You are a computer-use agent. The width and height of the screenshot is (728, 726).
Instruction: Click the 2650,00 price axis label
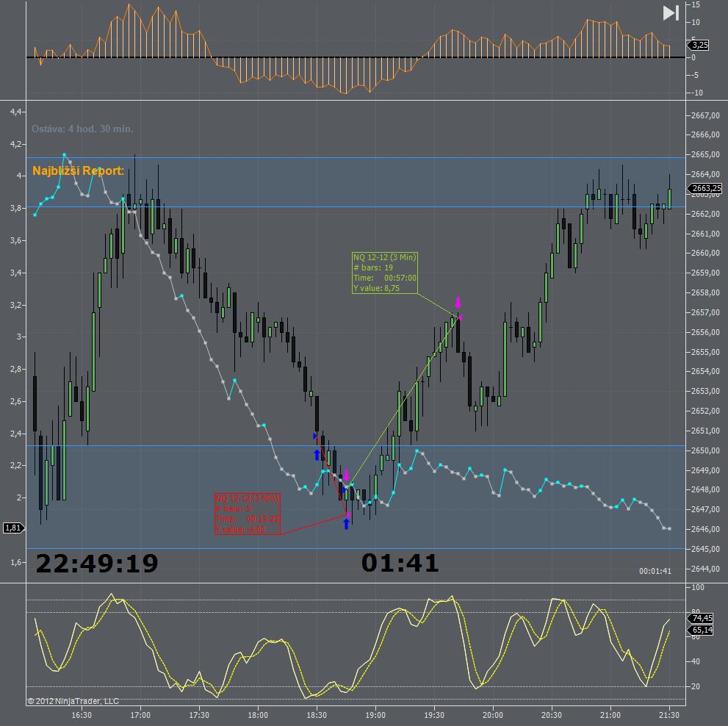pos(705,450)
